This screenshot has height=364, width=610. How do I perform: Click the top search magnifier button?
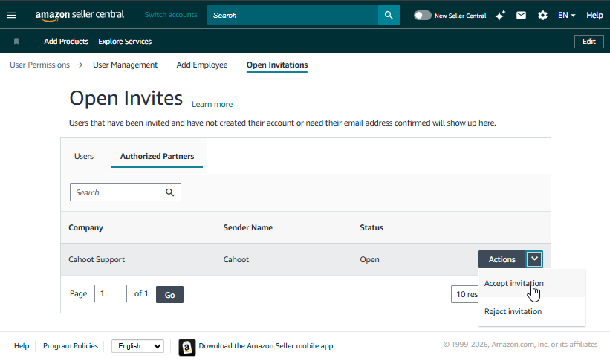[x=389, y=15]
